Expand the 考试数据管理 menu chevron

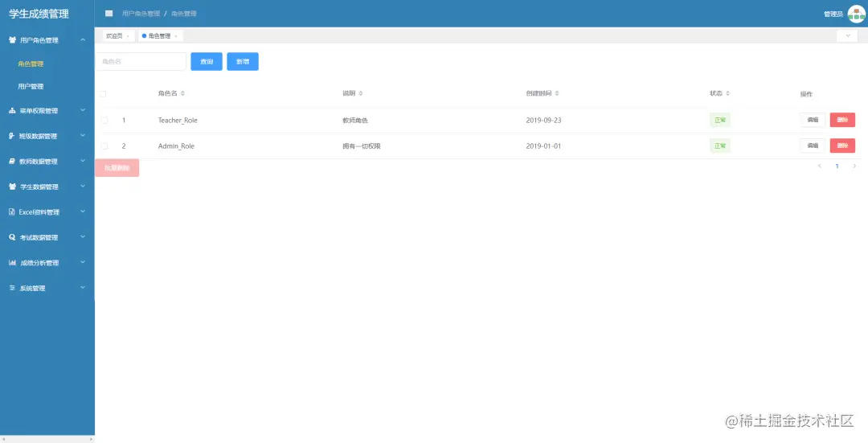click(83, 237)
